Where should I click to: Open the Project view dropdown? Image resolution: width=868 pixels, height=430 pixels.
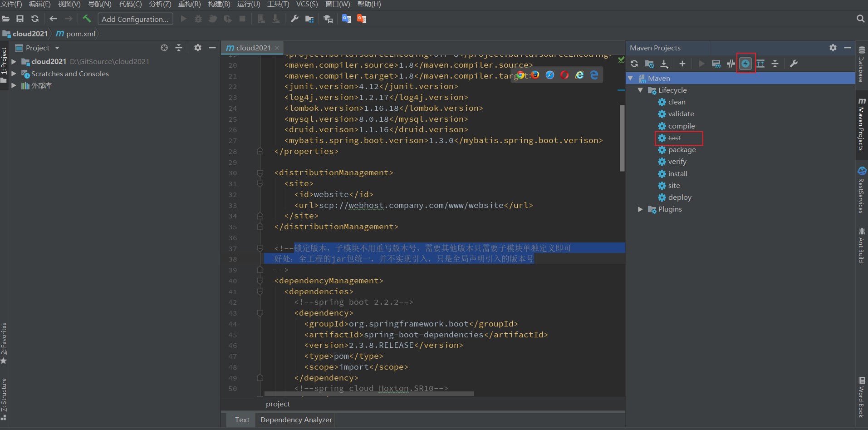(57, 48)
